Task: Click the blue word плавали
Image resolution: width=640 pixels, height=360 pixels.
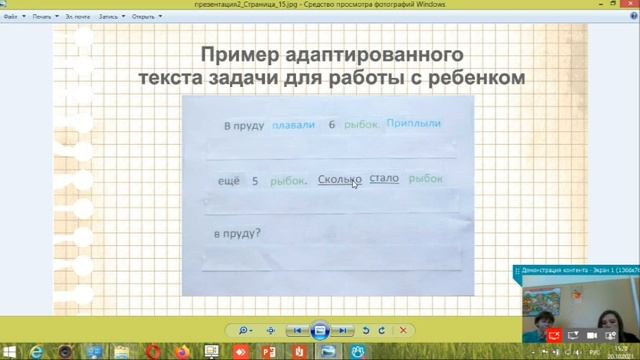Action: coord(293,125)
